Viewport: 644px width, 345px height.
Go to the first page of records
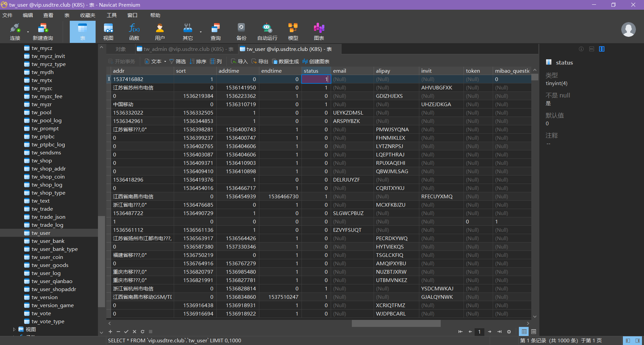pyautogui.click(x=461, y=332)
